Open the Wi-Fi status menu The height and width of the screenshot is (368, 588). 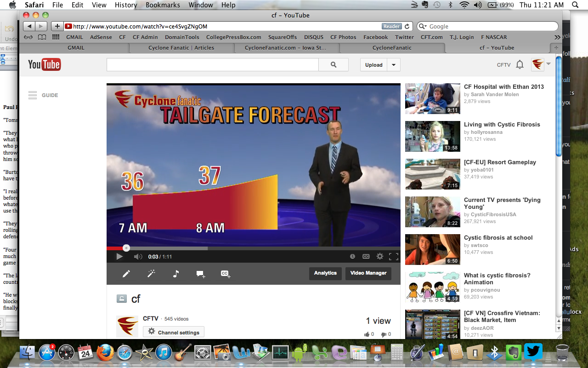pos(464,5)
